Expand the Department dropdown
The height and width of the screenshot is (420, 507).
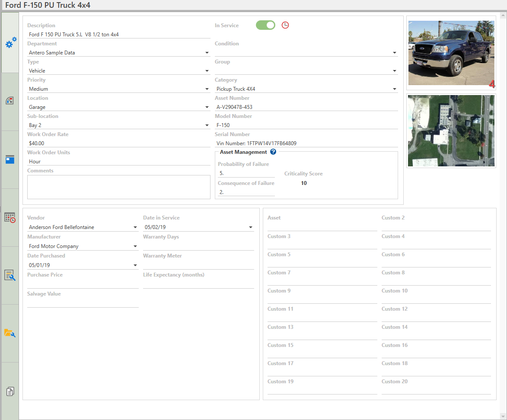pyautogui.click(x=207, y=53)
